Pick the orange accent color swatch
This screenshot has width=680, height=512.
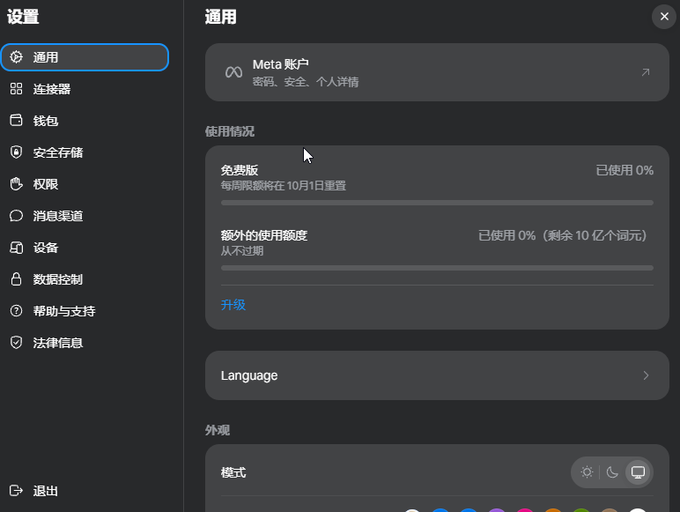pyautogui.click(x=553, y=510)
